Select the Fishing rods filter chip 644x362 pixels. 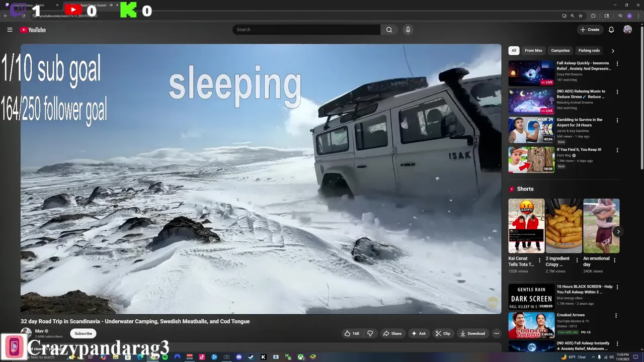[589, 50]
